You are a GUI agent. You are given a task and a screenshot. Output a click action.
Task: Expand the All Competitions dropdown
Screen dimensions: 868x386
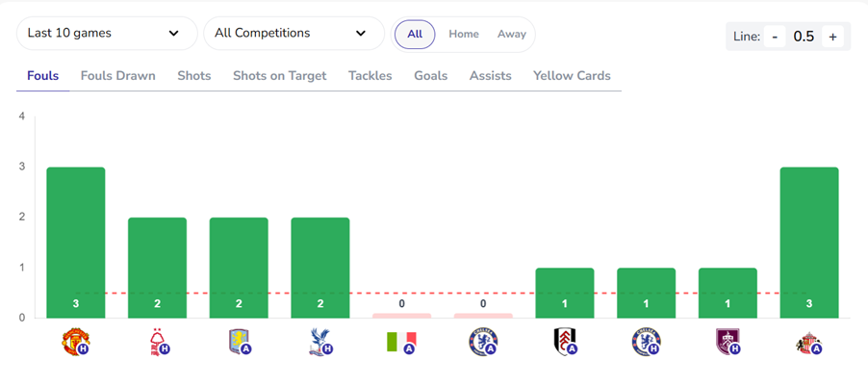293,34
